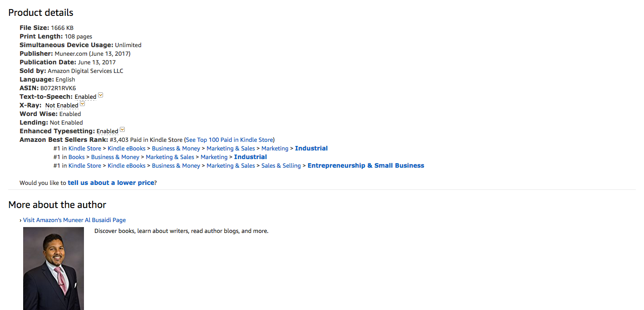This screenshot has height=310, width=644.
Task: Click the underlined 'Not Enabled' X-Ray text
Action: pos(62,106)
